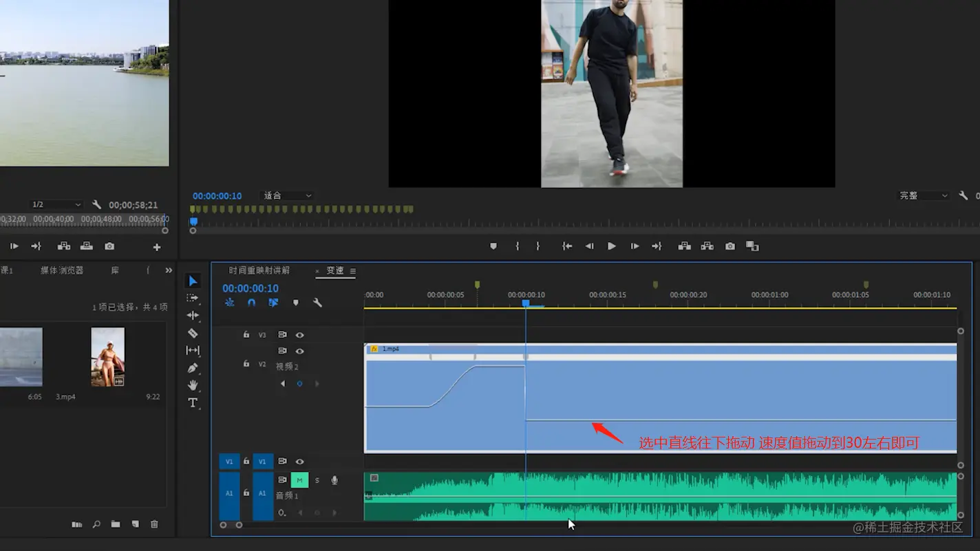Expand hidden project panel tabs chevron
This screenshot has width=980, height=551.
click(169, 270)
